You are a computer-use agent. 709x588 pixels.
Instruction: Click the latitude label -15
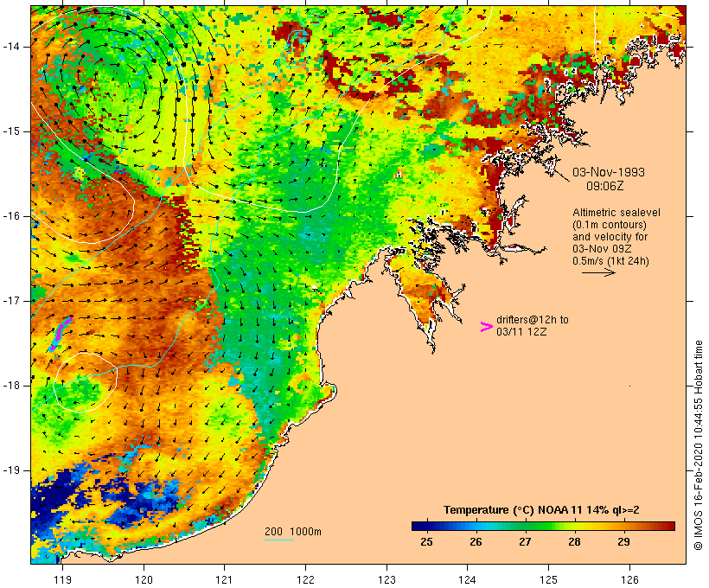[x=11, y=131]
